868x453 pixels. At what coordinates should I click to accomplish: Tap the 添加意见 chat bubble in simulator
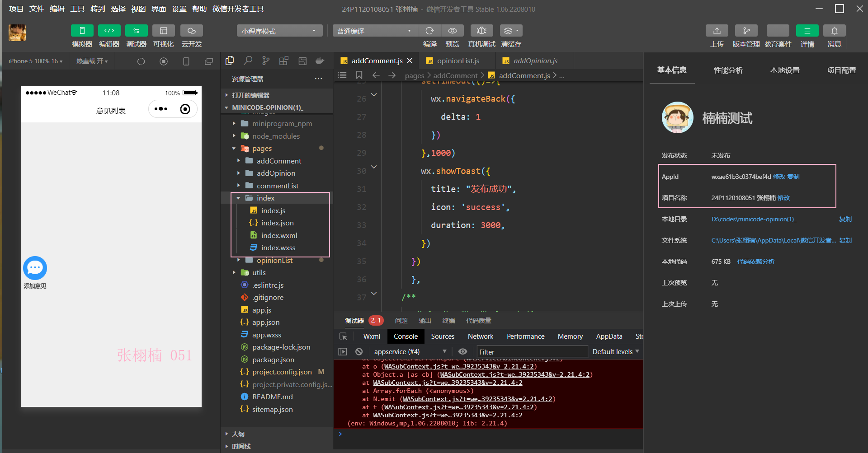point(35,268)
